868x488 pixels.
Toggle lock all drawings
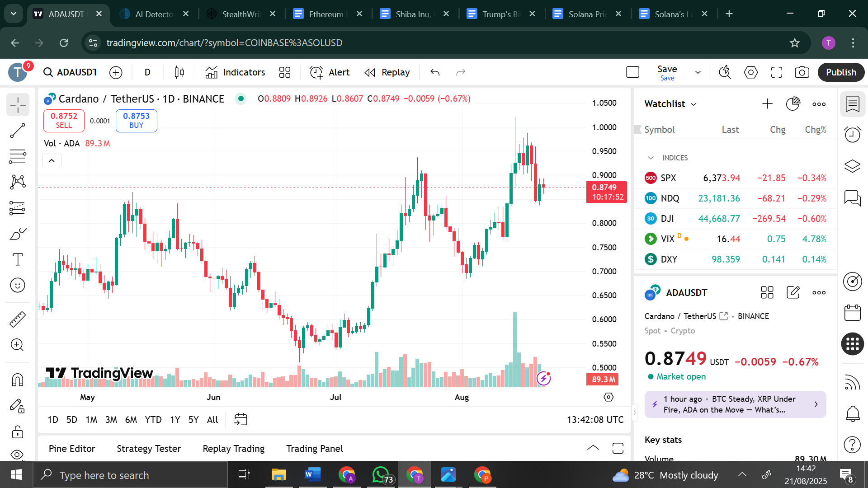click(18, 432)
